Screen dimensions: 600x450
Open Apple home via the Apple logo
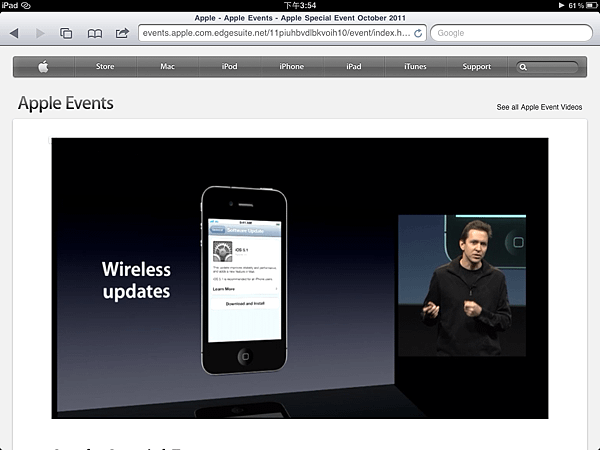click(44, 67)
